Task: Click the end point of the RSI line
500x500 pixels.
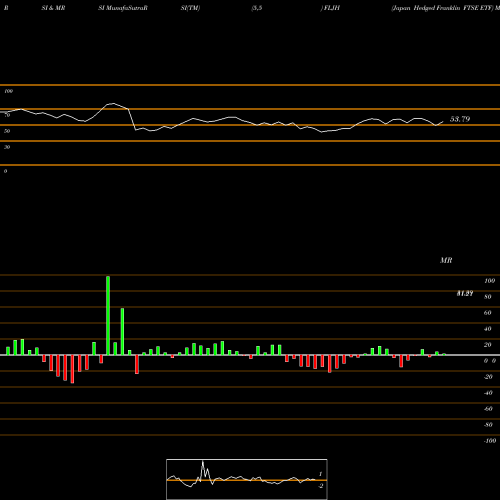Action: 443,121
